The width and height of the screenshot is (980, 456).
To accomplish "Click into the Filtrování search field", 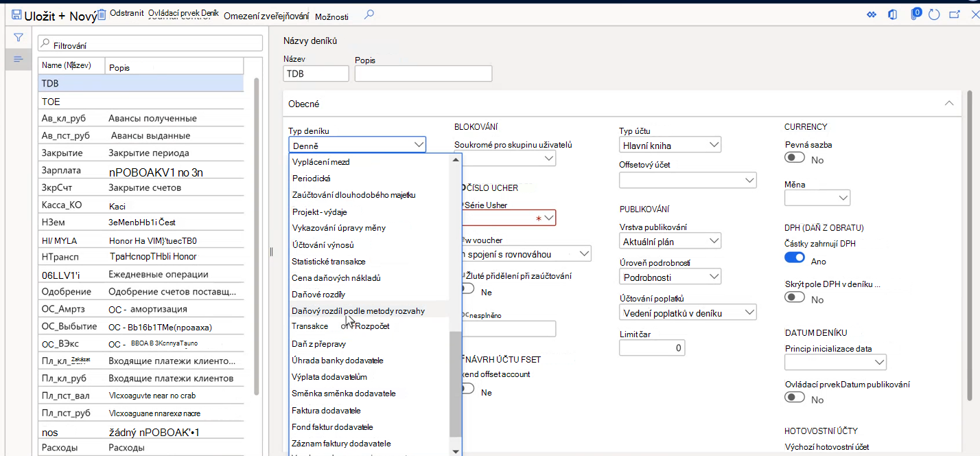I will coord(150,45).
